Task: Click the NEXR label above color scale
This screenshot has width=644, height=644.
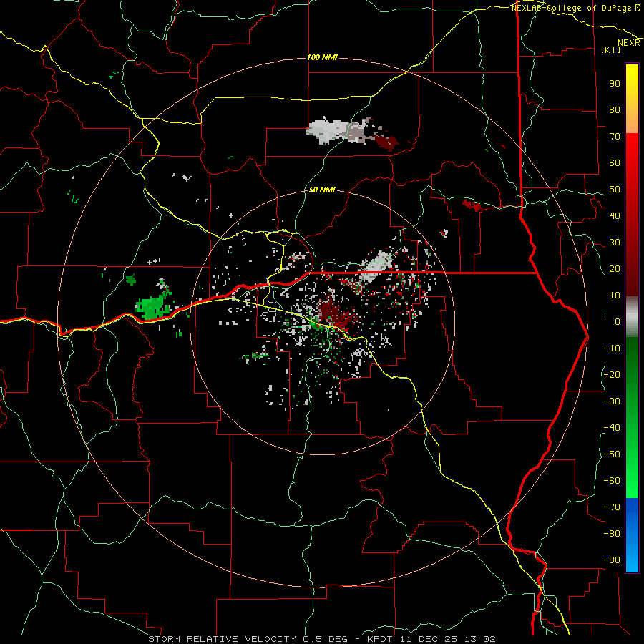Action: point(629,43)
